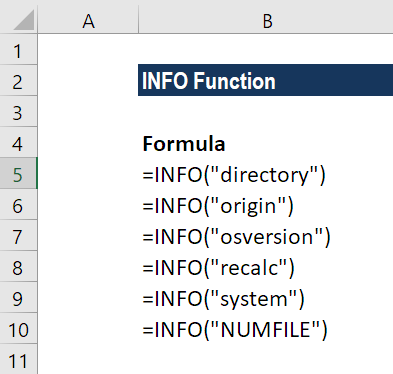Screen dimensions: 393x374
Task: Select highlighted row 5 header
Action: coord(19,173)
